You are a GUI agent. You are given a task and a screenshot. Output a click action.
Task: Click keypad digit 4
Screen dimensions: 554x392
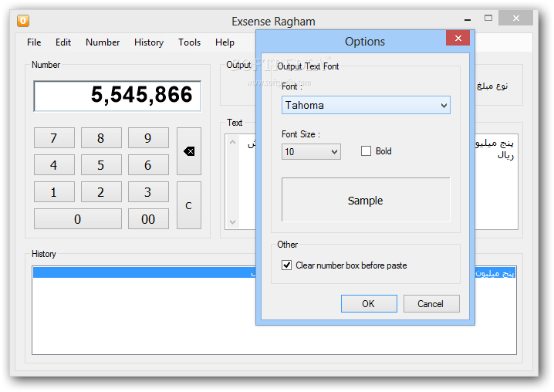(x=54, y=164)
